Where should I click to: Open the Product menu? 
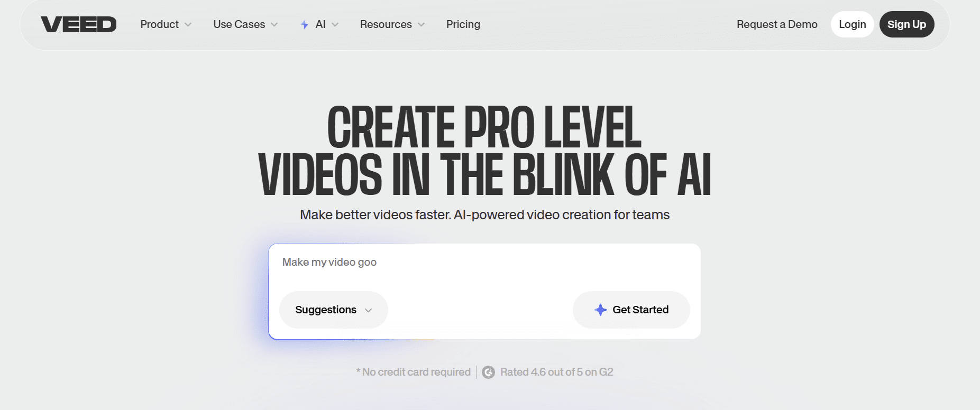pos(166,24)
